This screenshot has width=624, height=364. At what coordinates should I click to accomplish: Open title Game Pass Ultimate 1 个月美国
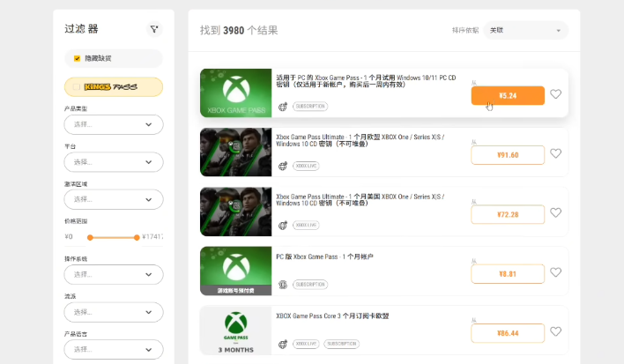point(360,200)
